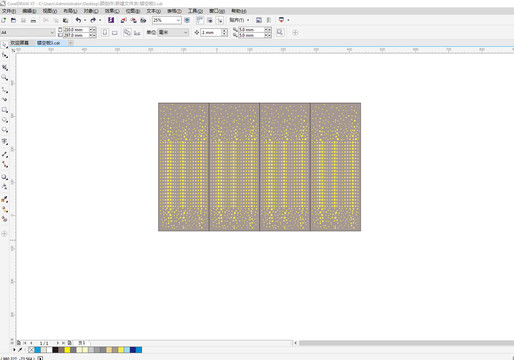The height and width of the screenshot is (360, 514).
Task: Click the Page 1 tab at the bottom
Action: (x=82, y=343)
